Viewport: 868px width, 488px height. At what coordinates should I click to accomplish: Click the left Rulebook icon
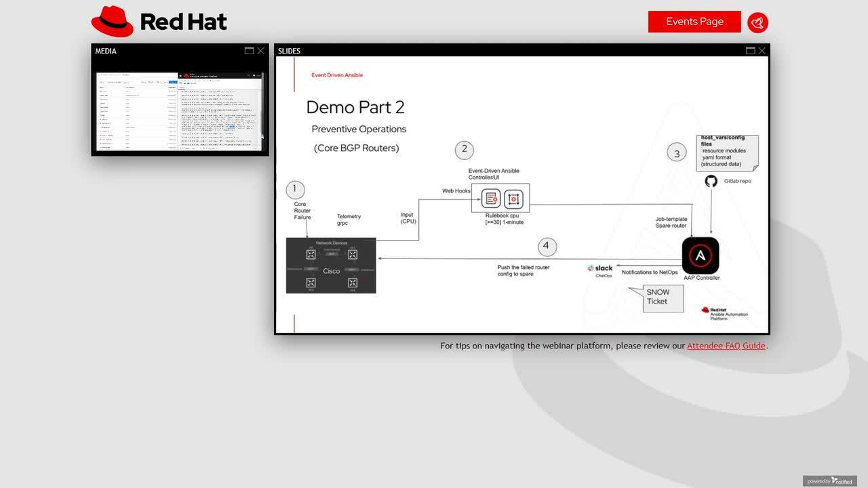(491, 199)
